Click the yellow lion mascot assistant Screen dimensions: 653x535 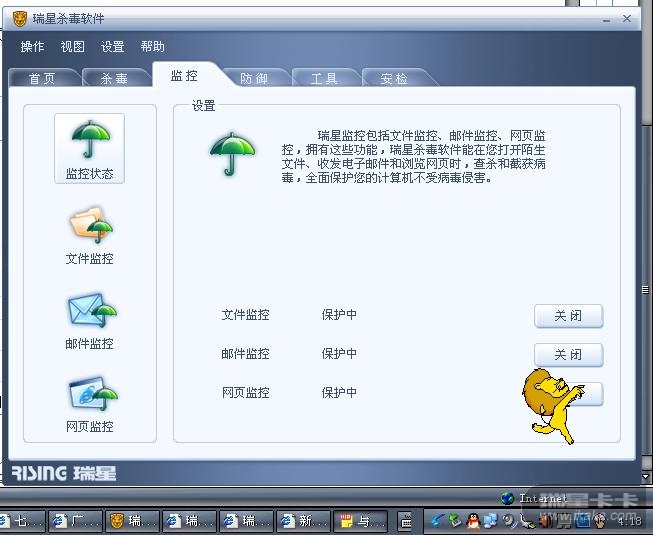tap(553, 406)
